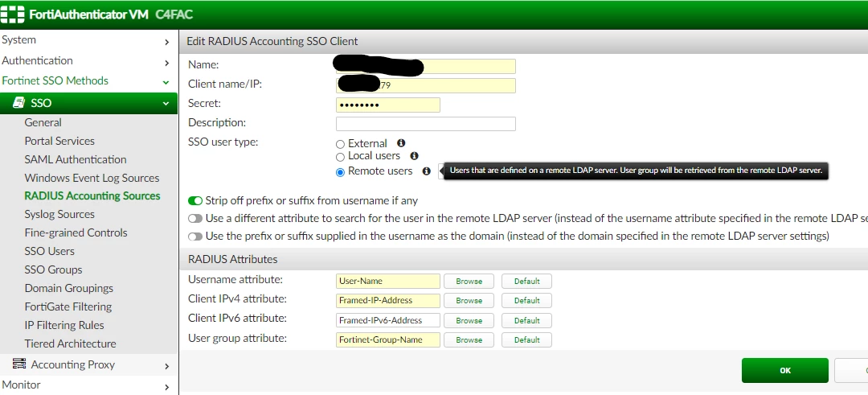Click Browse for Client IPv6 attribute
868x395 pixels.
[x=469, y=320]
